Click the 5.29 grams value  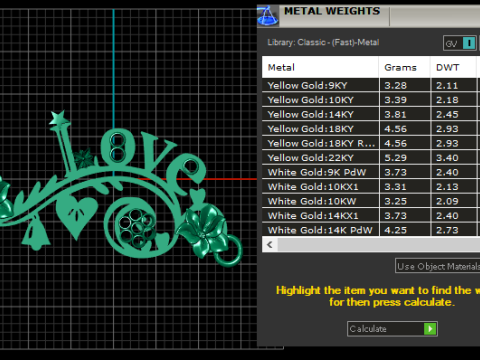click(396, 158)
